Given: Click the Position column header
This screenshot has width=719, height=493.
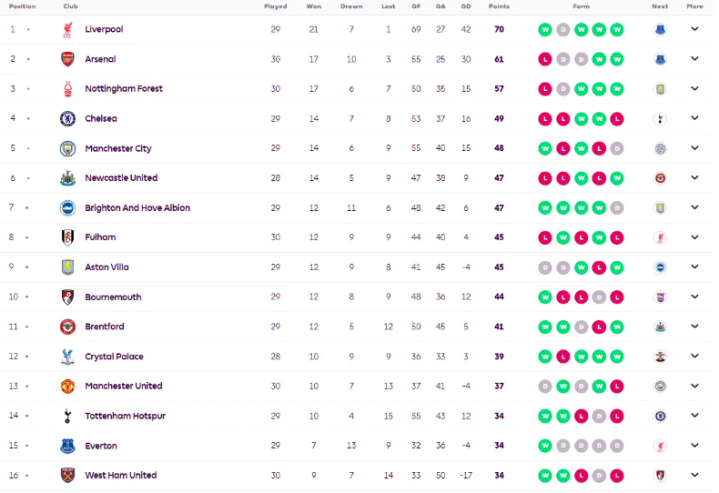Looking at the screenshot, I should pyautogui.click(x=22, y=6).
